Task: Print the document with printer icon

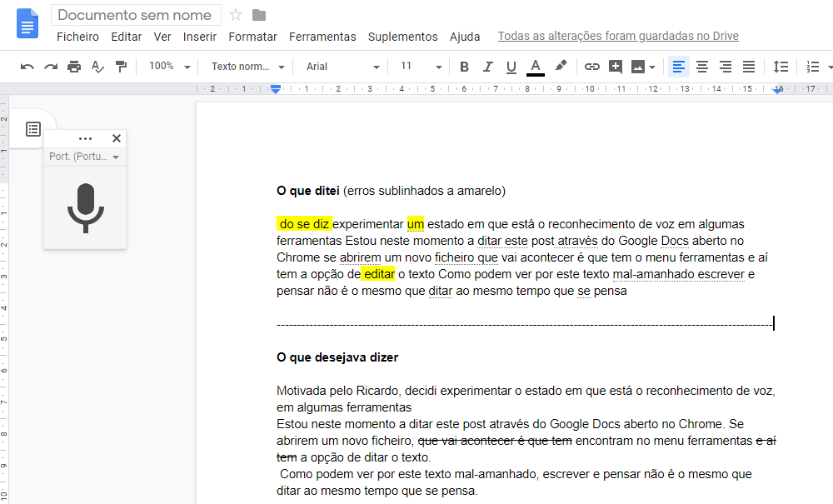Action: point(74,67)
